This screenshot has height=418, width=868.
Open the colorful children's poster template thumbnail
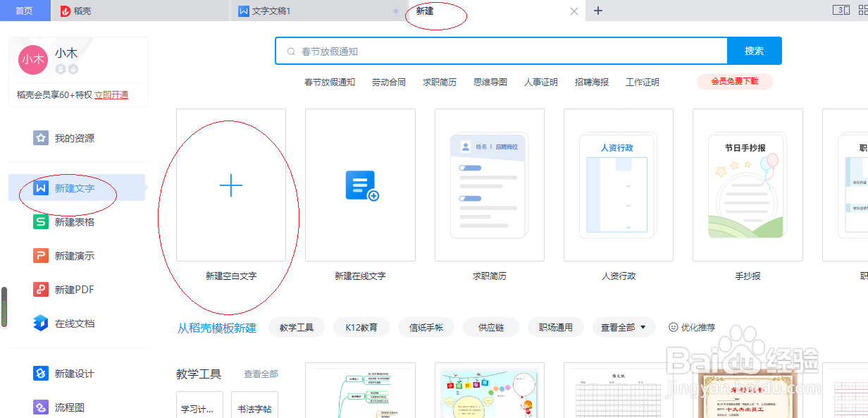coord(490,391)
